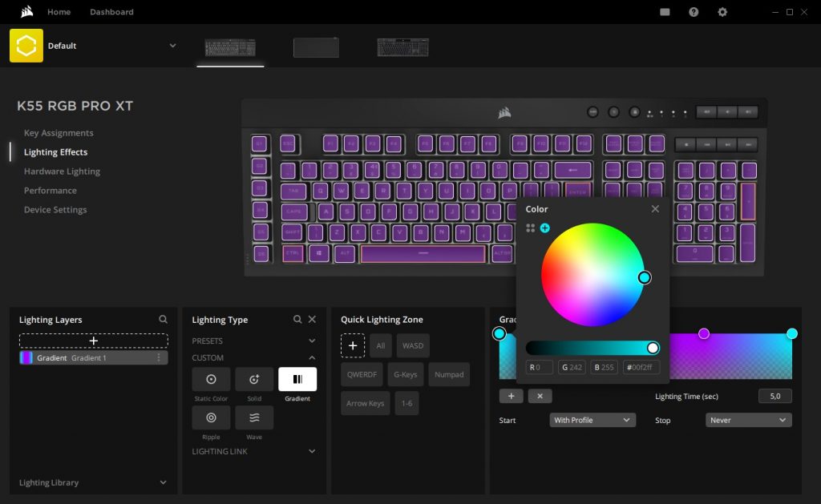Image resolution: width=821 pixels, height=504 pixels.
Task: Remove the selected gradient color stop
Action: 540,396
